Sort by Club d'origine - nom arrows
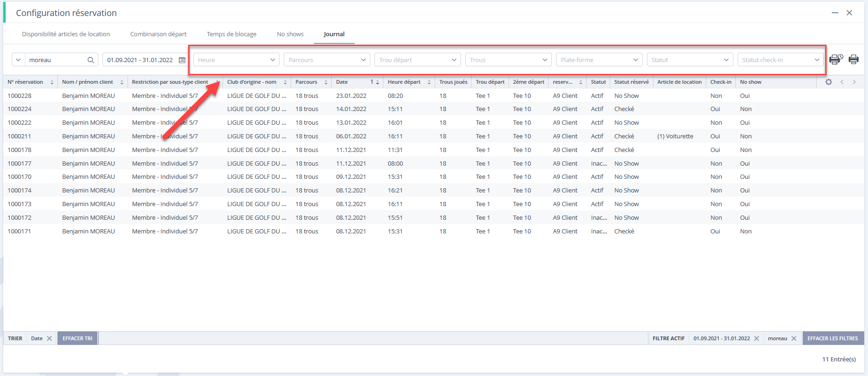Screen dimensions: 868x376 click(x=285, y=82)
